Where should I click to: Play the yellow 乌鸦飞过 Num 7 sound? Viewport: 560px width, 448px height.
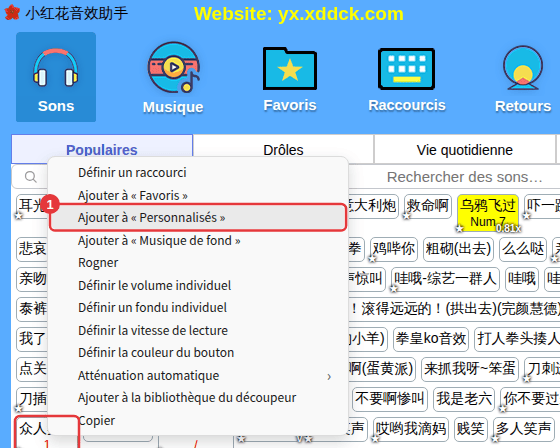pyautogui.click(x=488, y=213)
